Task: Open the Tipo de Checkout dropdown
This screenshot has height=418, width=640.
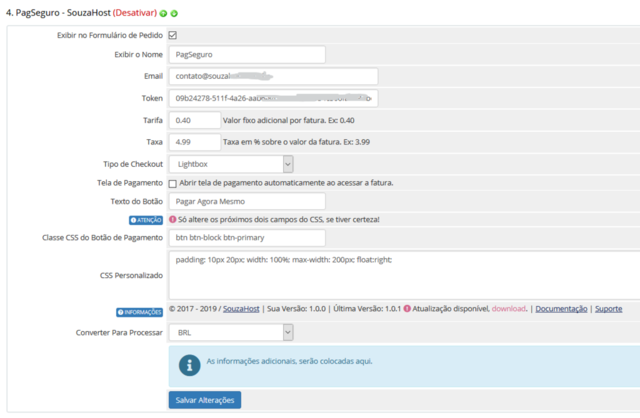Action: coord(231,164)
